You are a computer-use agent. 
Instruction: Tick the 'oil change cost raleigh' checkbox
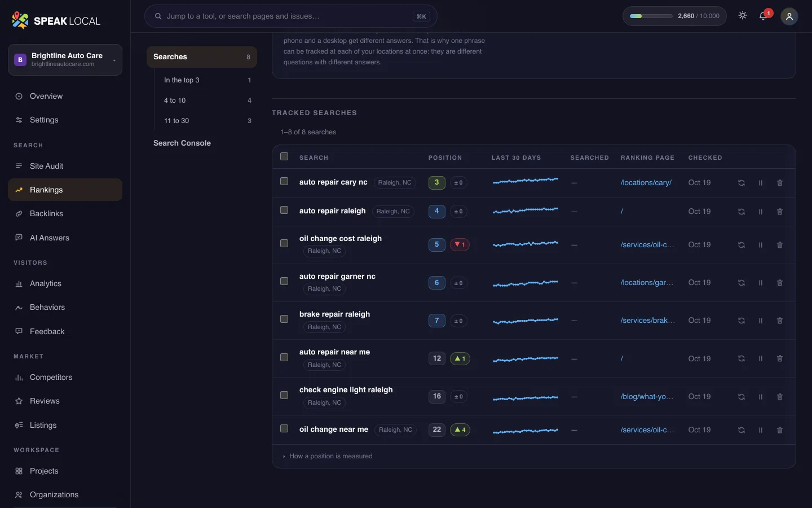pyautogui.click(x=284, y=243)
